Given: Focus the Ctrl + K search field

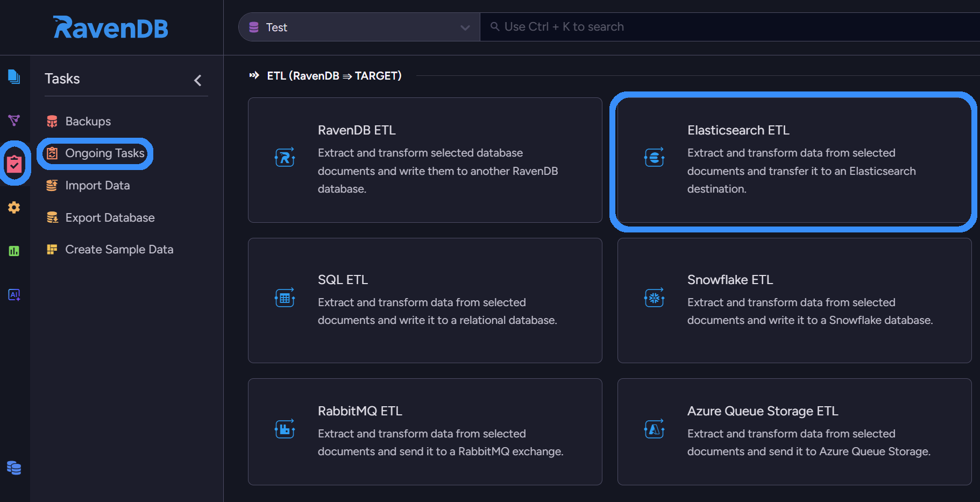Looking at the screenshot, I should [730, 27].
